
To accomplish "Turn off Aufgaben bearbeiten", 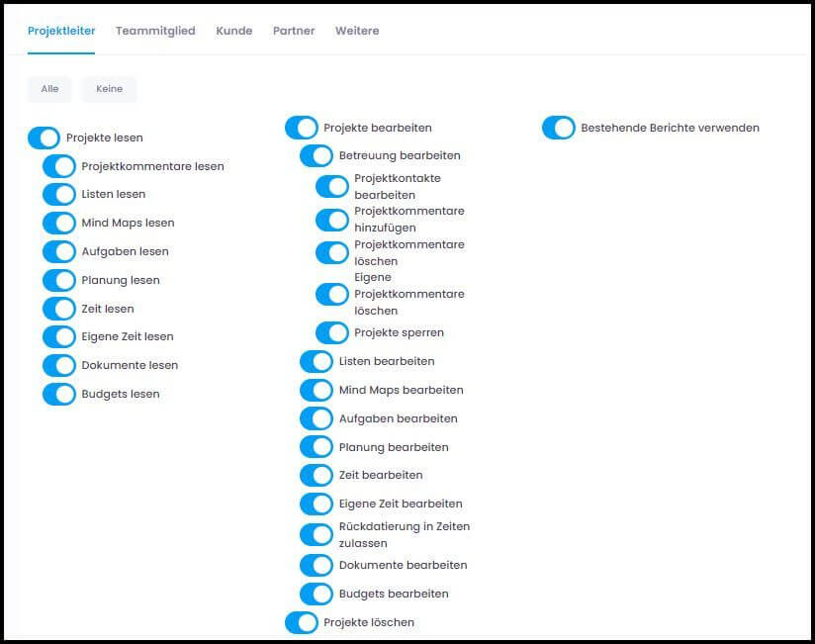I will (x=317, y=418).
